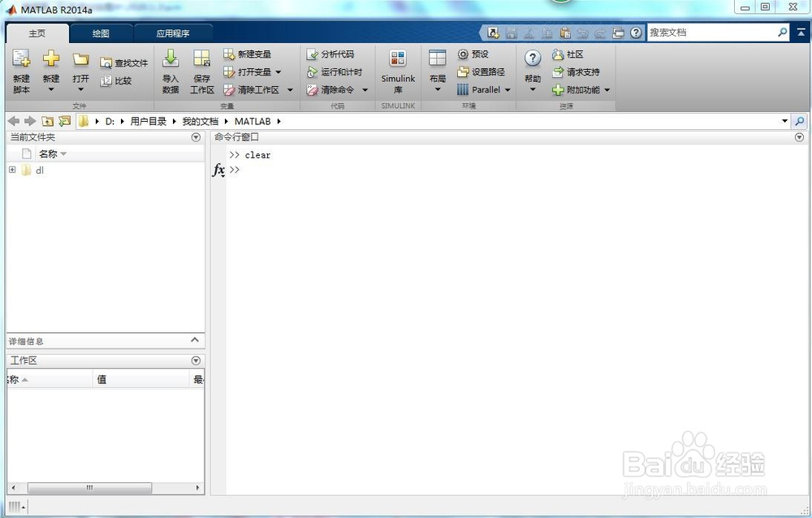The height and width of the screenshot is (518, 812).
Task: Analyze code (分析代码)
Action: click(330, 54)
